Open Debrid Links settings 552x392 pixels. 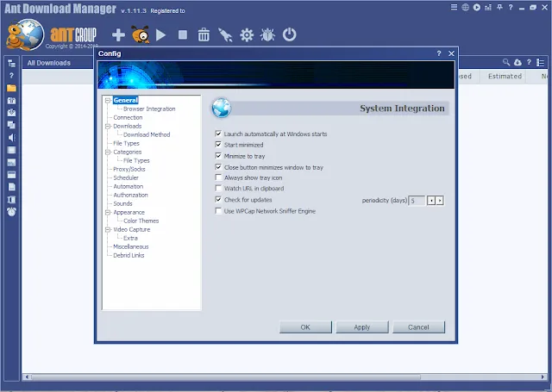(x=129, y=255)
